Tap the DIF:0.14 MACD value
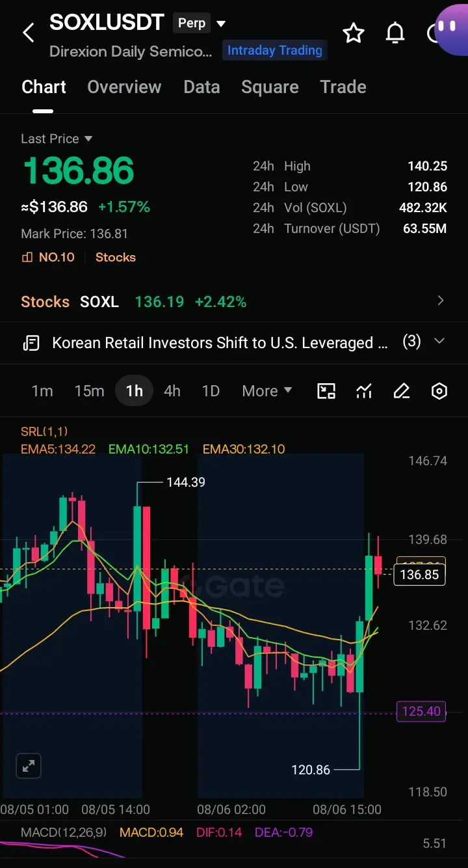Image resolution: width=468 pixels, height=868 pixels. pyautogui.click(x=219, y=832)
